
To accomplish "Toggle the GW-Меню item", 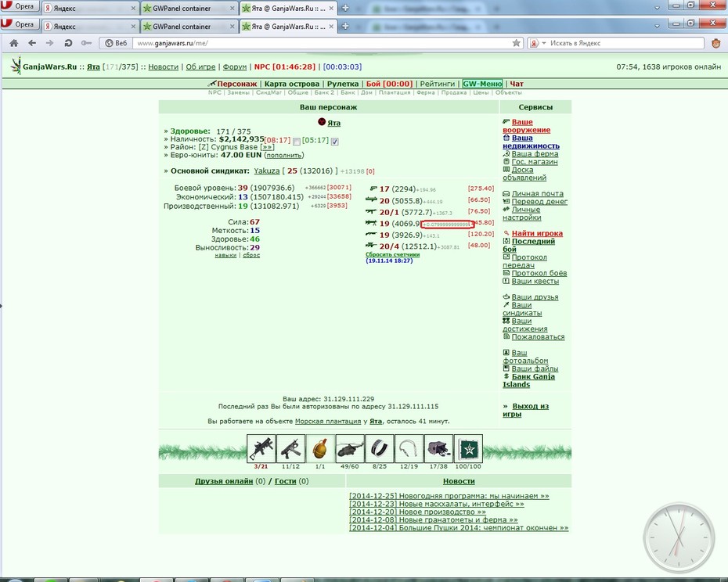I will click(x=482, y=84).
